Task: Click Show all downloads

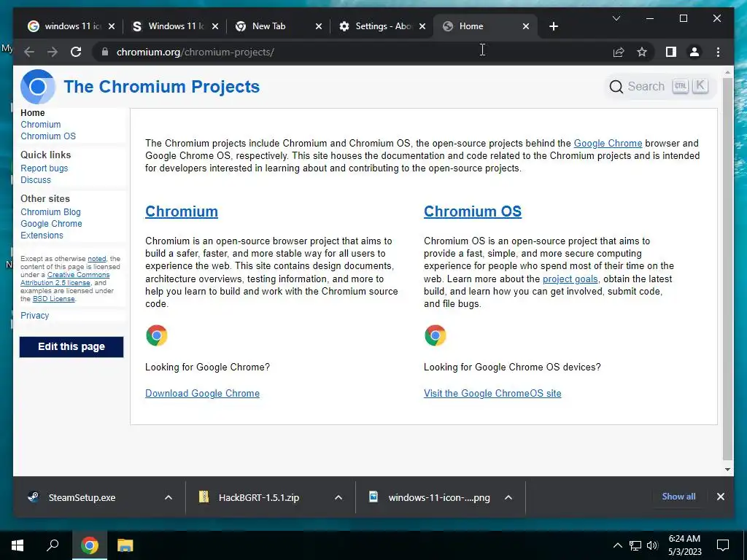Action: (678, 497)
